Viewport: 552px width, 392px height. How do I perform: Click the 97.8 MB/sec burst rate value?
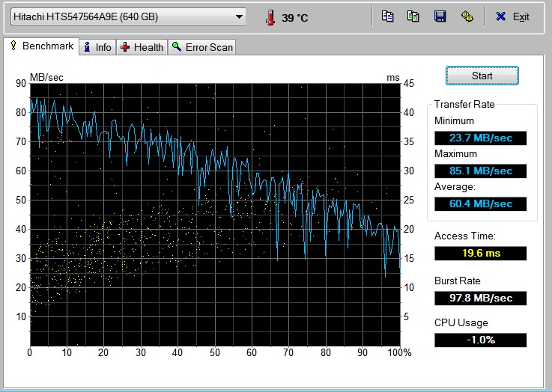[481, 298]
